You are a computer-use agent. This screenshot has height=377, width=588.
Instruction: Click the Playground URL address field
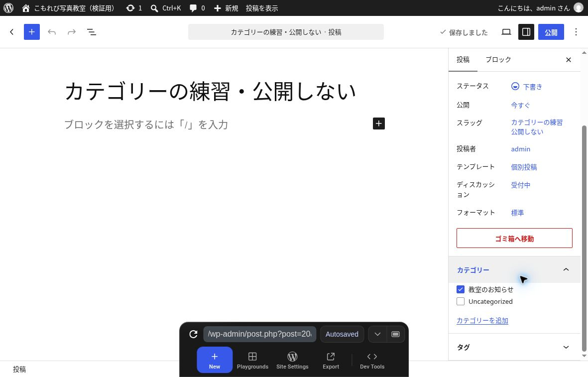tap(260, 334)
